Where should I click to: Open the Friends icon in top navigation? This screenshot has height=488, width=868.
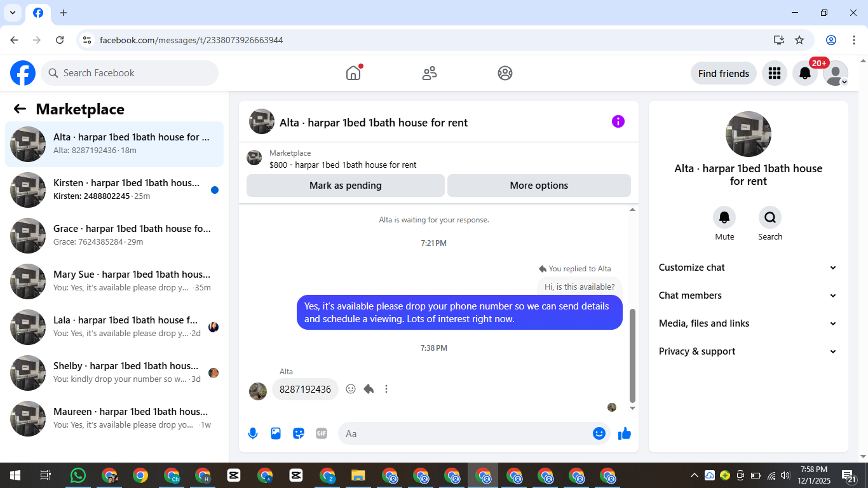(x=430, y=73)
